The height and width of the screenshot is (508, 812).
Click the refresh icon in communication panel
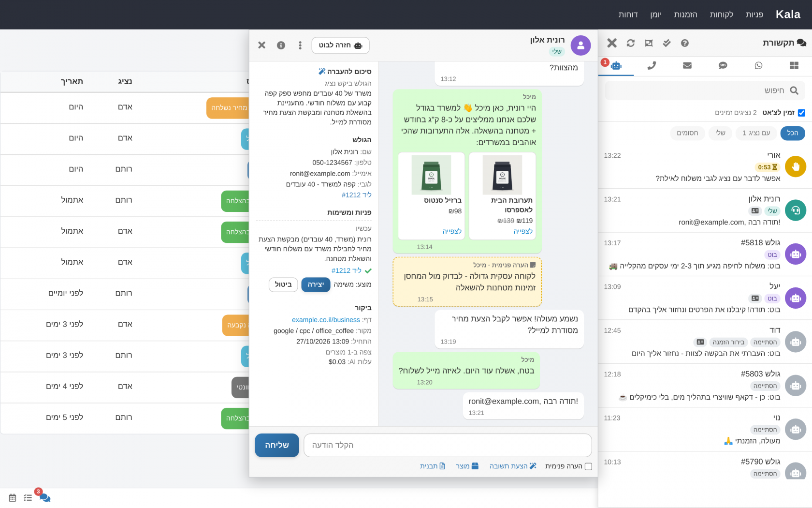pyautogui.click(x=630, y=43)
